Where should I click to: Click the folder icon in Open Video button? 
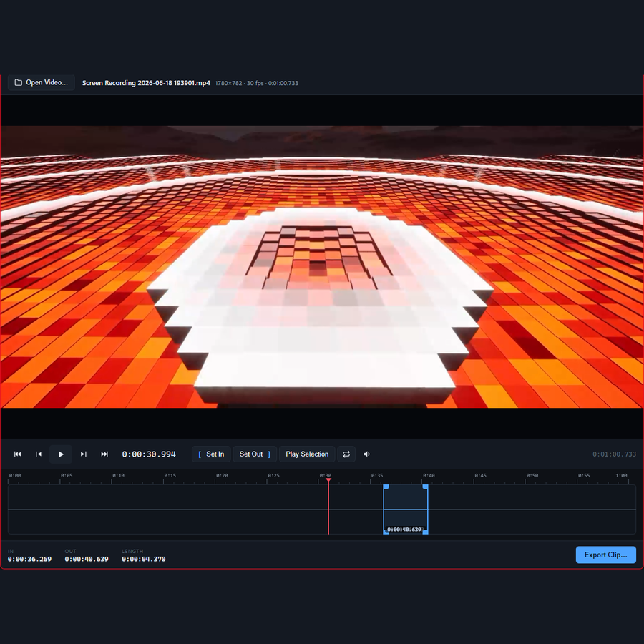[x=19, y=82]
